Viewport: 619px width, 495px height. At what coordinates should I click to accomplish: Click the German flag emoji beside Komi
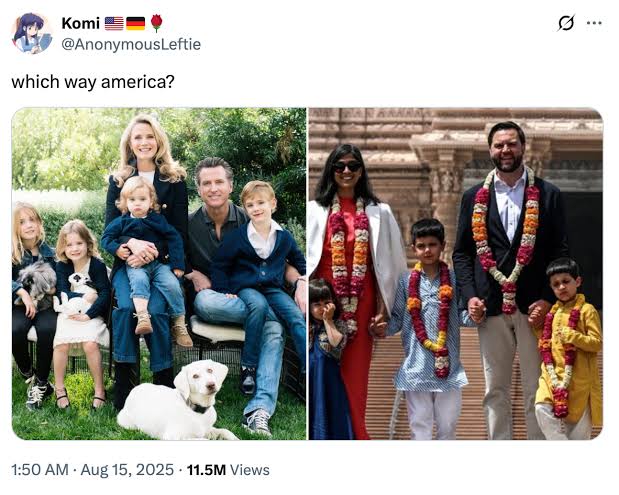point(135,23)
